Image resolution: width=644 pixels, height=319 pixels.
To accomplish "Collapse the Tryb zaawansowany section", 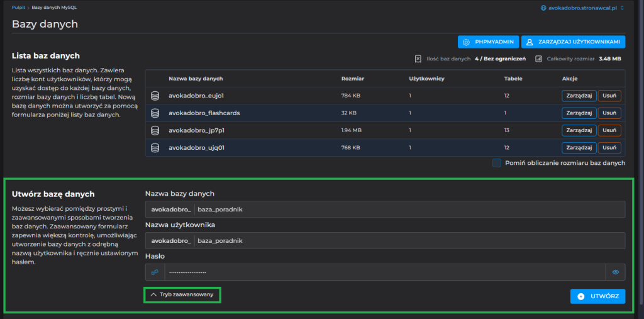I will coord(182,294).
